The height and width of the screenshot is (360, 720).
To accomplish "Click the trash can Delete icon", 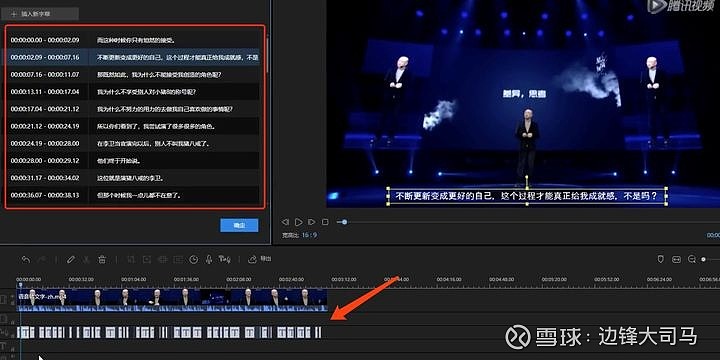I will [x=102, y=259].
